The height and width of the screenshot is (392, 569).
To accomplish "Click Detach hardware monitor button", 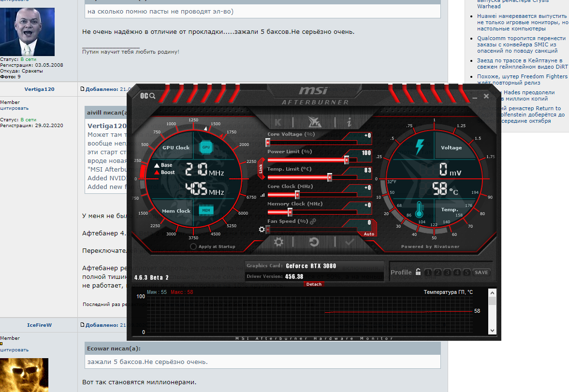I will tap(314, 284).
